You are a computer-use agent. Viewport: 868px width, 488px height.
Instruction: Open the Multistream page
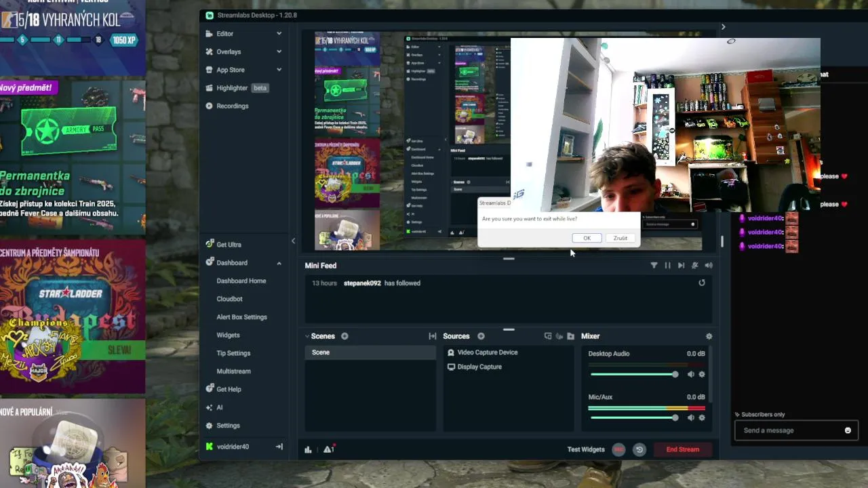coord(233,371)
